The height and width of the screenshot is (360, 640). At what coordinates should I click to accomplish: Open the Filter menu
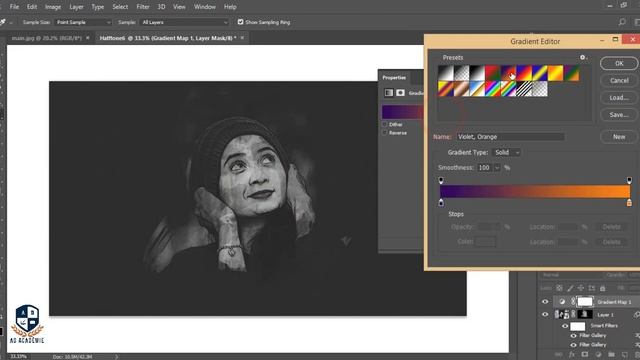point(143,7)
